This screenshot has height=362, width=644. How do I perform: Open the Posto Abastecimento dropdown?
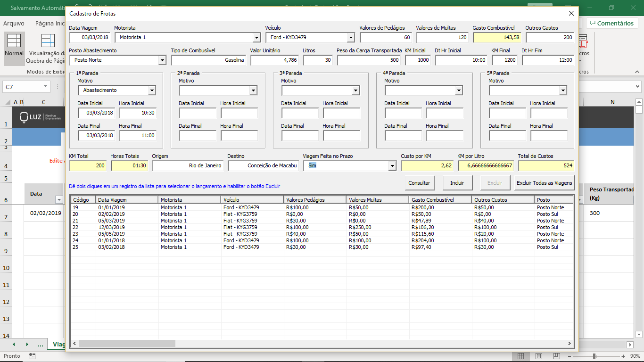click(162, 60)
